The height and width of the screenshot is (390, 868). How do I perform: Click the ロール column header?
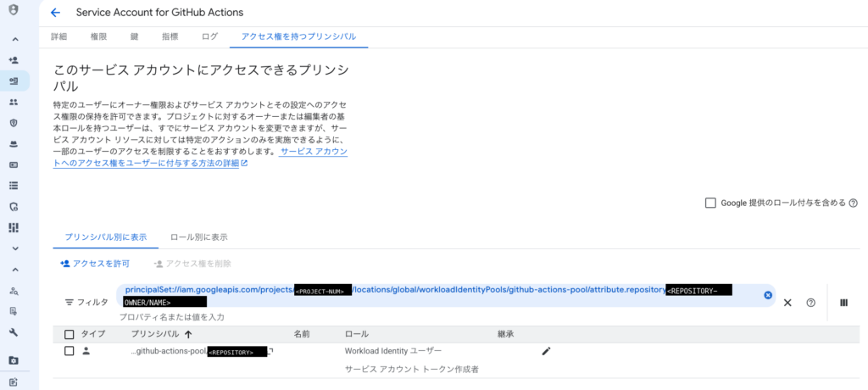pos(357,334)
